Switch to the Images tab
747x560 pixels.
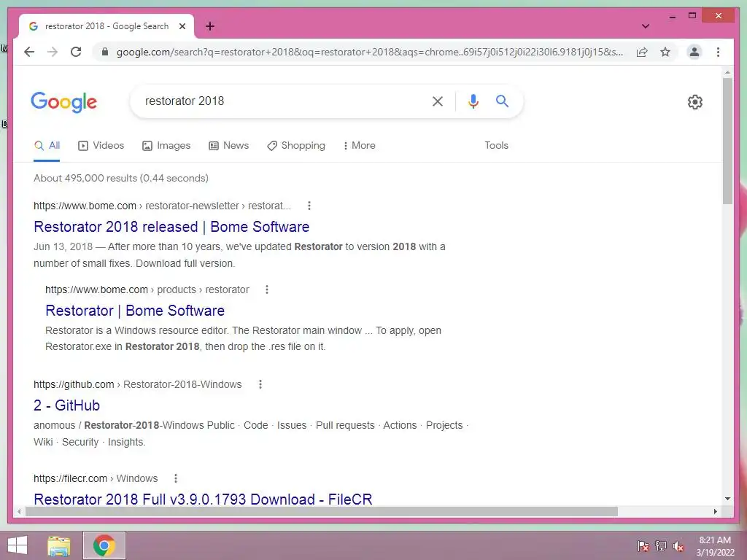tap(166, 146)
